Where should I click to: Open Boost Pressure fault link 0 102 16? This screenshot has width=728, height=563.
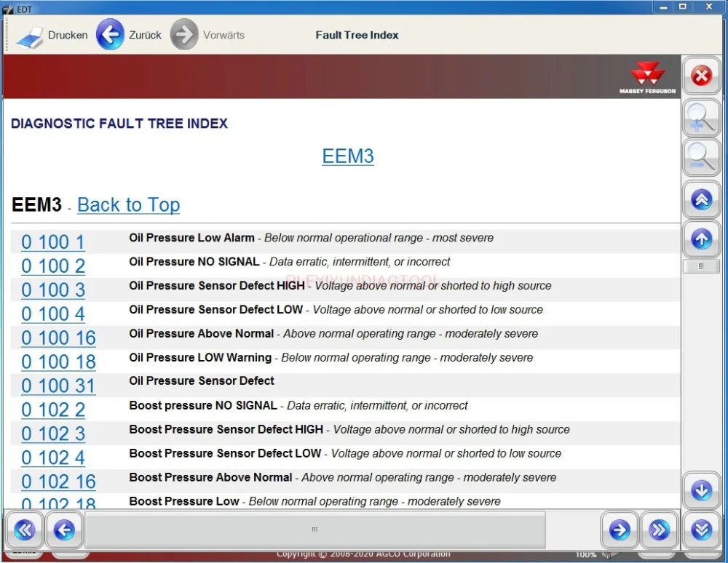58,482
